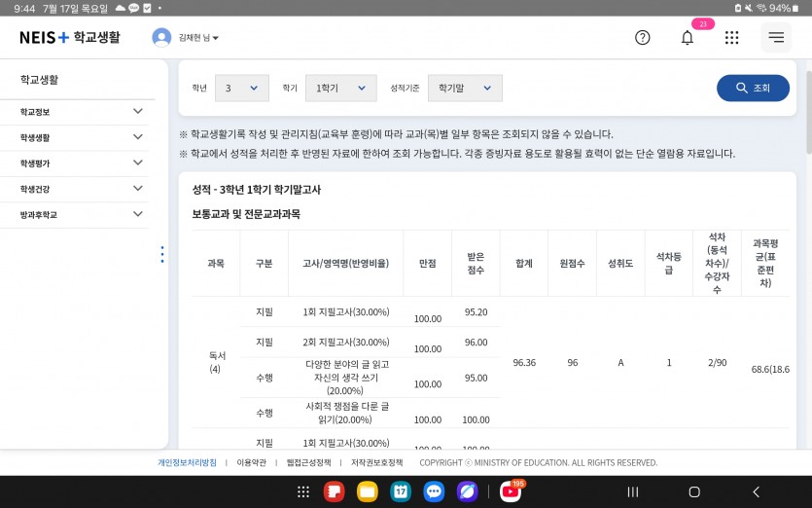Click the 조회 search button
812x508 pixels.
753,89
